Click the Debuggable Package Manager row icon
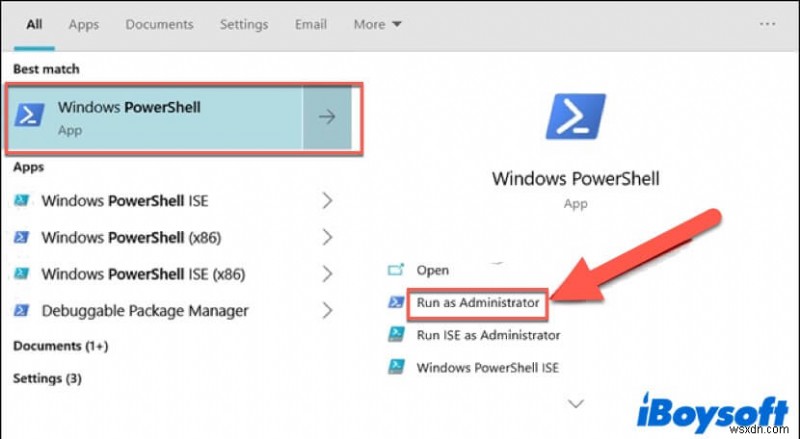 21,310
